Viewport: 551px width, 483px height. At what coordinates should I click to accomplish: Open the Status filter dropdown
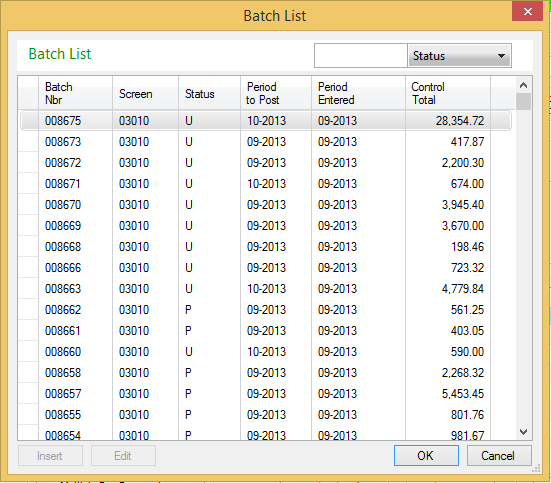(x=459, y=56)
